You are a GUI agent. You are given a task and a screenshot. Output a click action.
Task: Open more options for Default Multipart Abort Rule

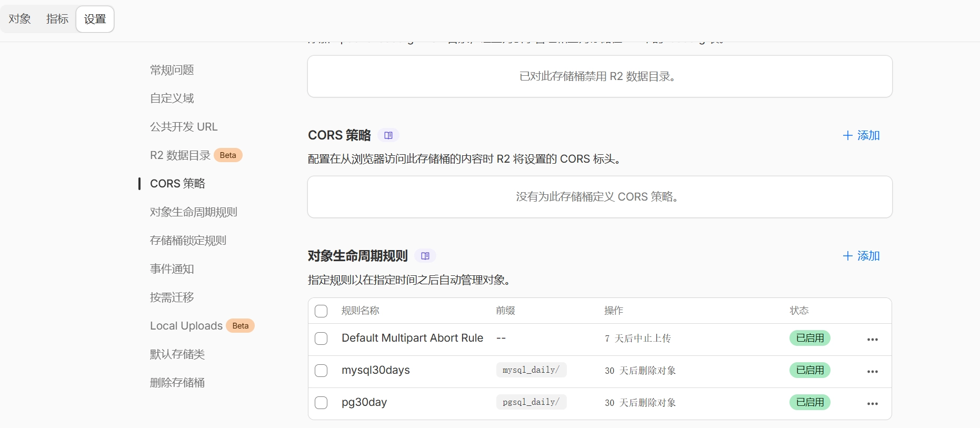pos(872,340)
